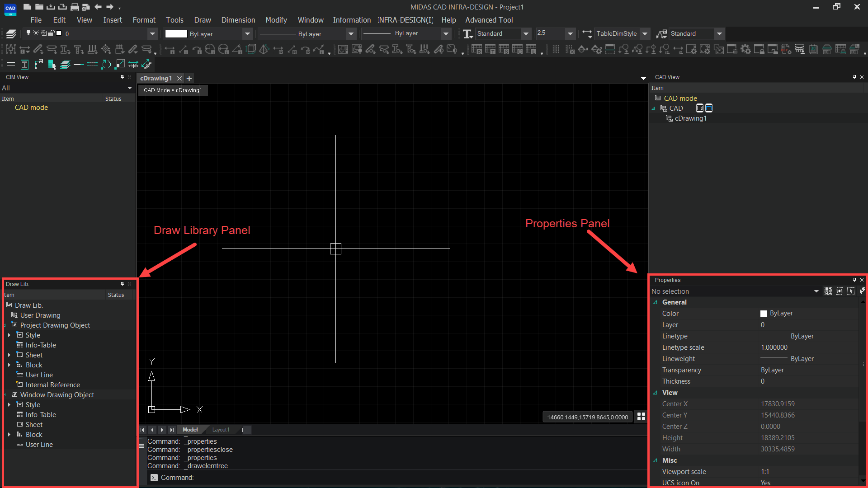The width and height of the screenshot is (868, 488).
Task: Select User Drawing in Draw Lib.
Action: tap(40, 315)
